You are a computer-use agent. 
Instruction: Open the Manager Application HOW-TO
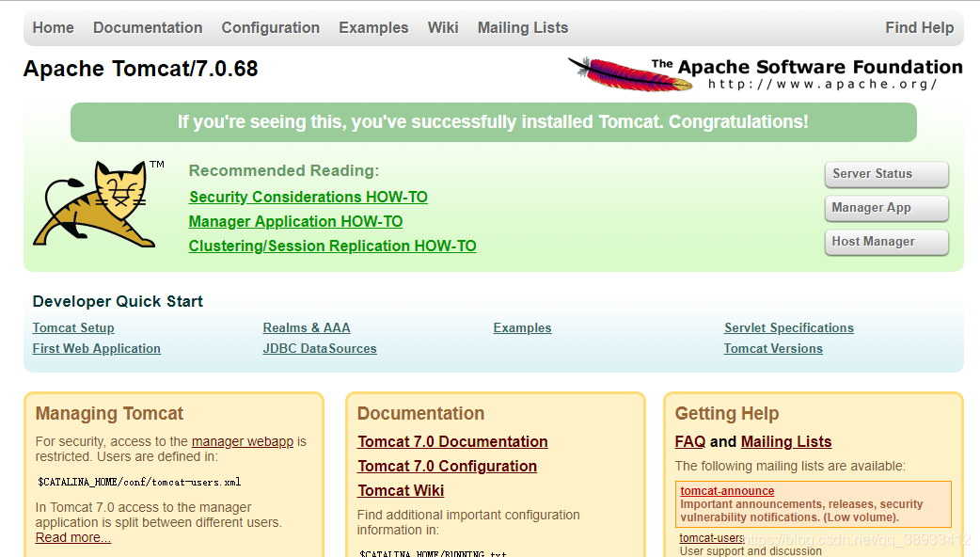click(x=294, y=221)
